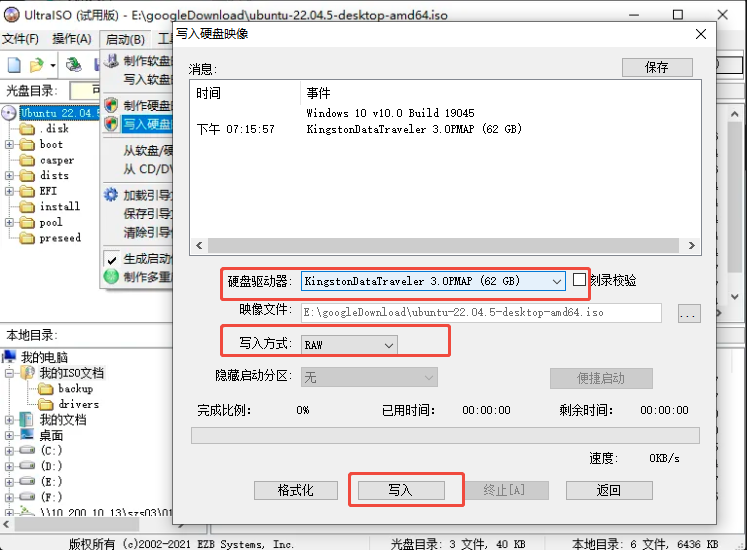This screenshot has width=747, height=550.
Task: Click the drivers folder icon
Action: [46, 405]
